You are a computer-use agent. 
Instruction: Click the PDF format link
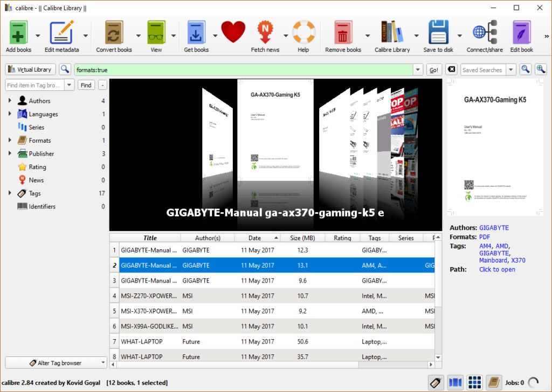click(x=485, y=236)
